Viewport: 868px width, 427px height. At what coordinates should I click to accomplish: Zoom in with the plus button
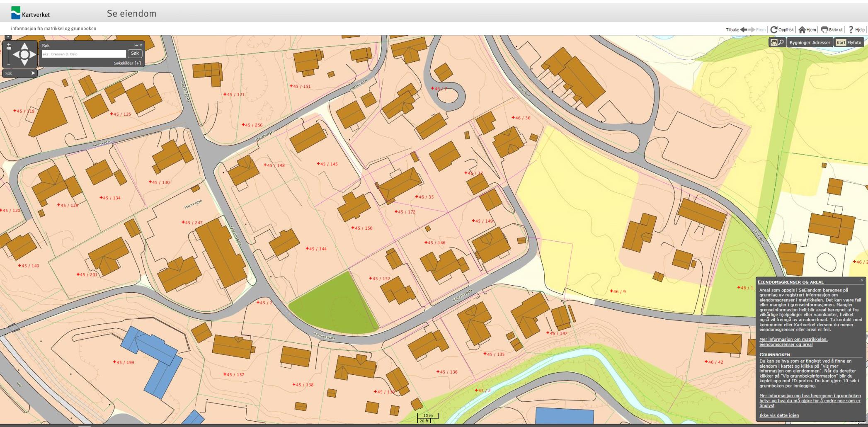pyautogui.click(x=9, y=45)
